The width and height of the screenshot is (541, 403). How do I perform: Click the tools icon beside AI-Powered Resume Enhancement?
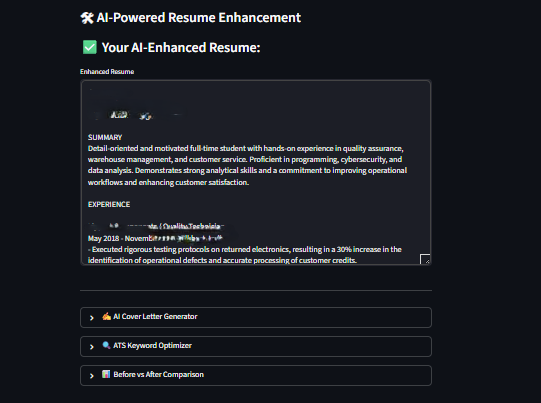point(87,18)
